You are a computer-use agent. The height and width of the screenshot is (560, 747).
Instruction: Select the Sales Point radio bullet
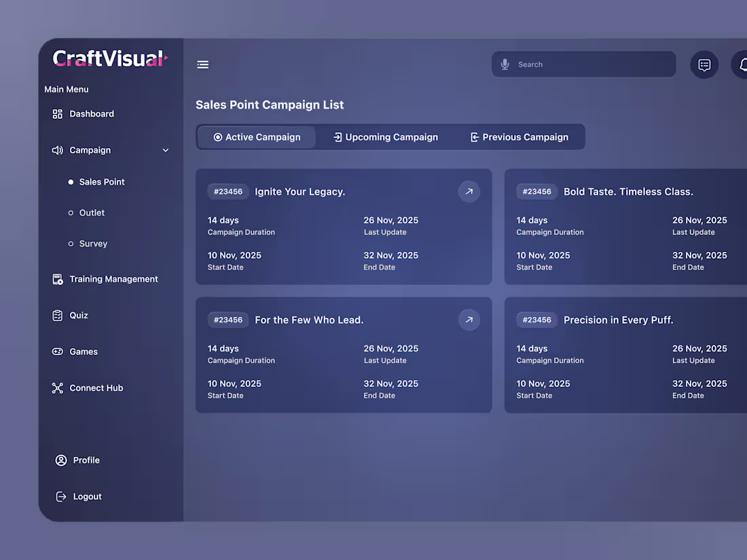point(71,182)
